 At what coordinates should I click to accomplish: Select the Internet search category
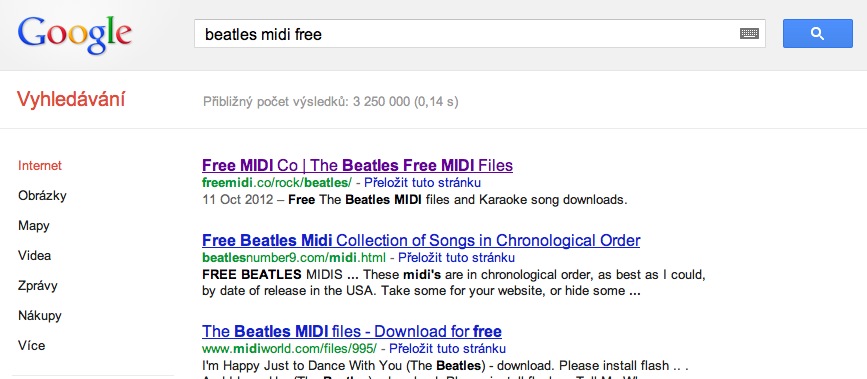pos(40,165)
